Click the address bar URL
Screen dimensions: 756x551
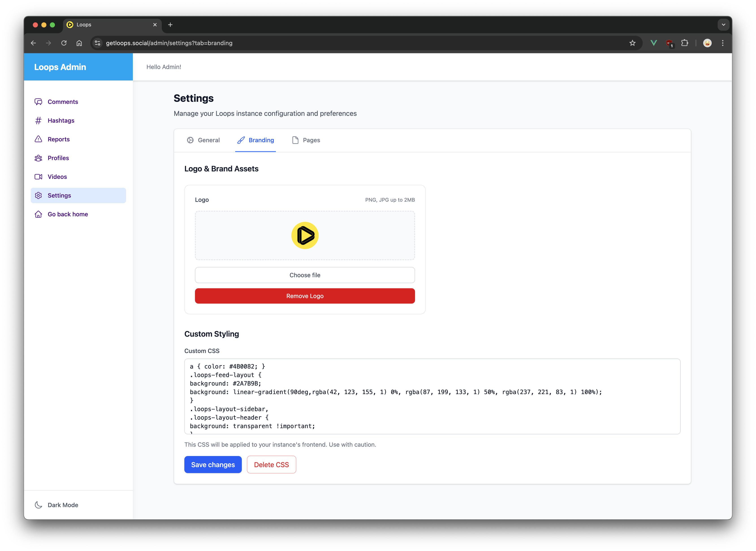tap(169, 43)
